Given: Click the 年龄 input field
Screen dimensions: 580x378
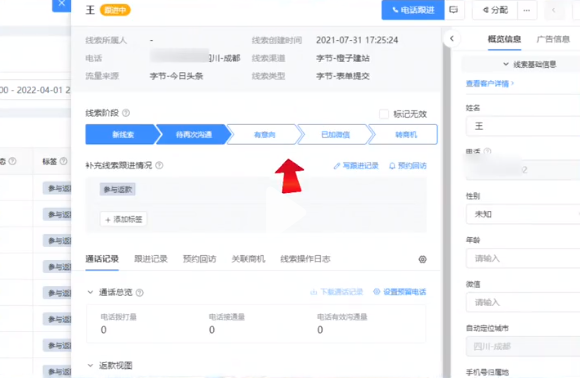Looking at the screenshot, I should [x=523, y=258].
